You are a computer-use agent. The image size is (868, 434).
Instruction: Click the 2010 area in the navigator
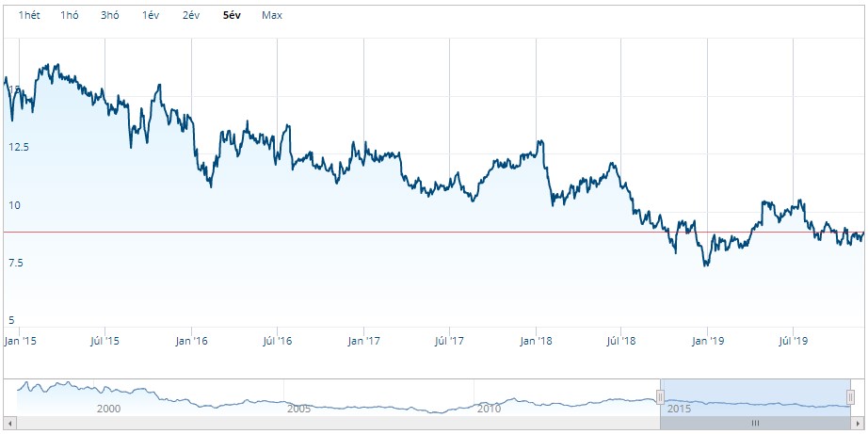[x=489, y=410]
